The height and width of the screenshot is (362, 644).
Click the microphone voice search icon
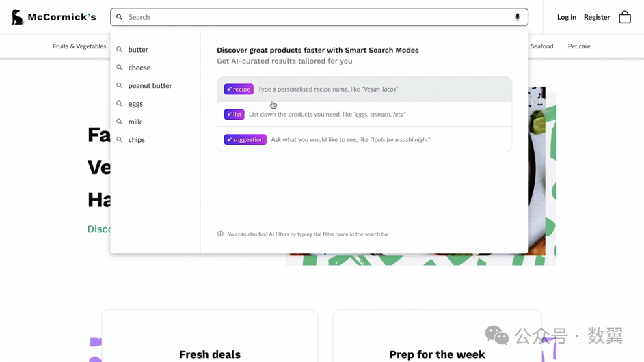pyautogui.click(x=518, y=17)
